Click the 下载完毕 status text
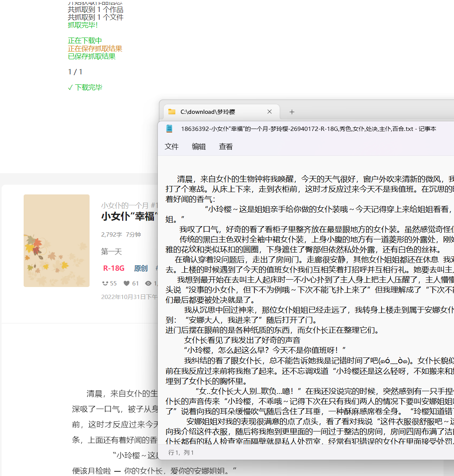The width and height of the screenshot is (454, 476). pyautogui.click(x=85, y=87)
